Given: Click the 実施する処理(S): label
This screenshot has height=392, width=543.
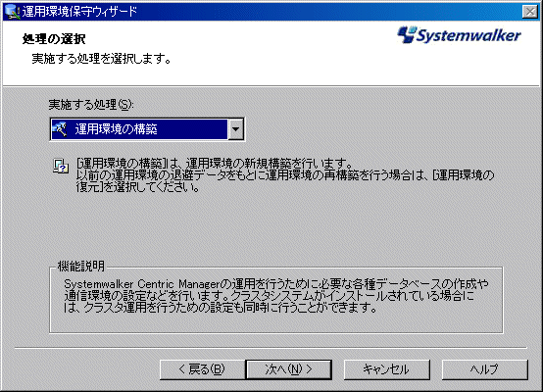Looking at the screenshot, I should (91, 104).
